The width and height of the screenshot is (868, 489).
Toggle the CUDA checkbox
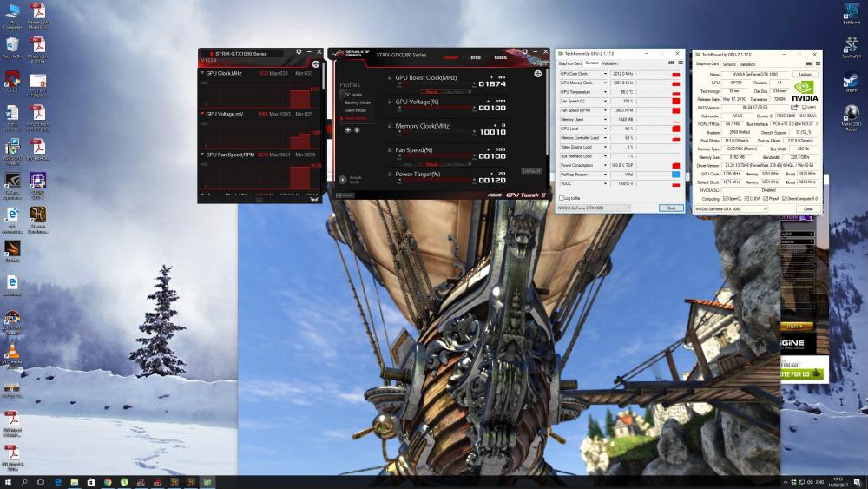746,198
